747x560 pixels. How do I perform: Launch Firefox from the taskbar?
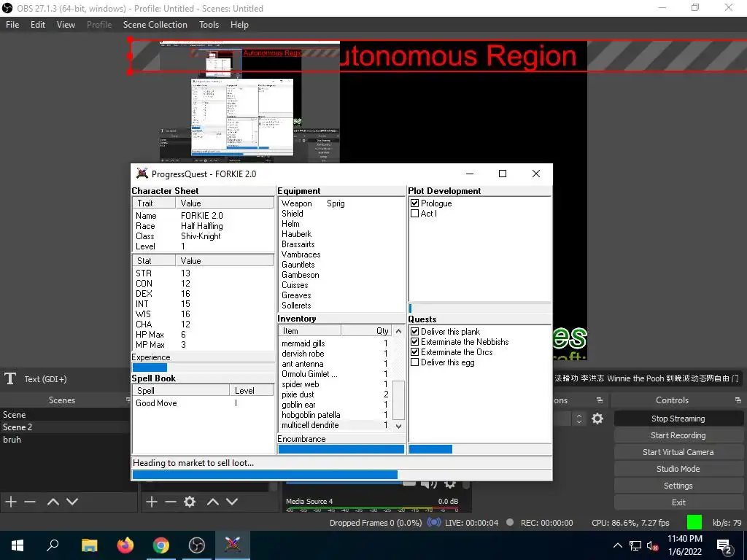coord(125,545)
